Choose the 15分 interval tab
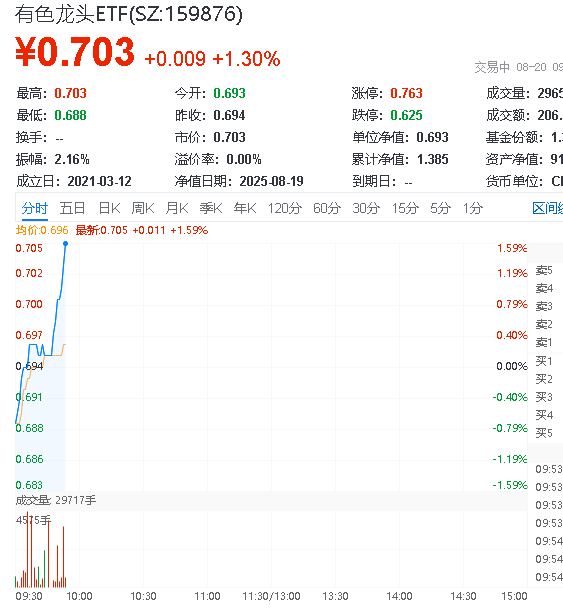Image resolution: width=563 pixels, height=615 pixels. [405, 208]
